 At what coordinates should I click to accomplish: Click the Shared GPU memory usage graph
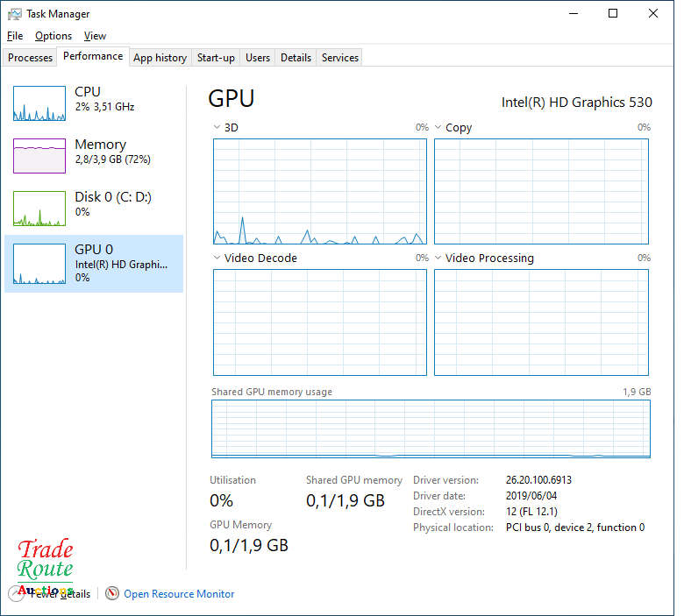click(431, 428)
